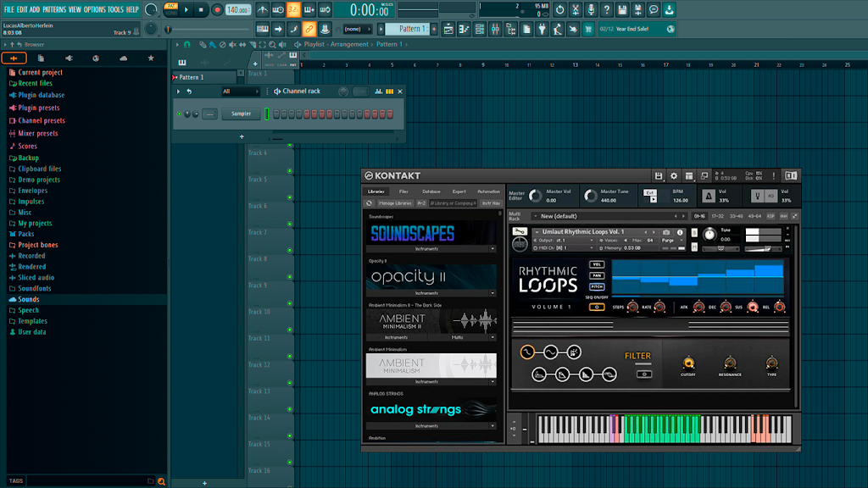The width and height of the screenshot is (868, 488).
Task: Save project with floppy disk icon
Action: pos(622,9)
